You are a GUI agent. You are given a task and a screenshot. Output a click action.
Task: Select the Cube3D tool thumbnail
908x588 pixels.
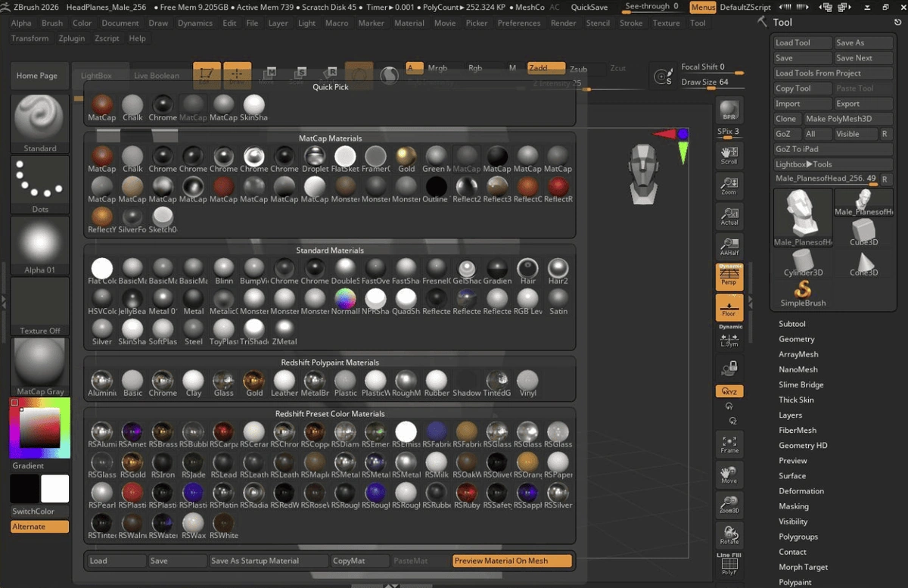(x=863, y=234)
